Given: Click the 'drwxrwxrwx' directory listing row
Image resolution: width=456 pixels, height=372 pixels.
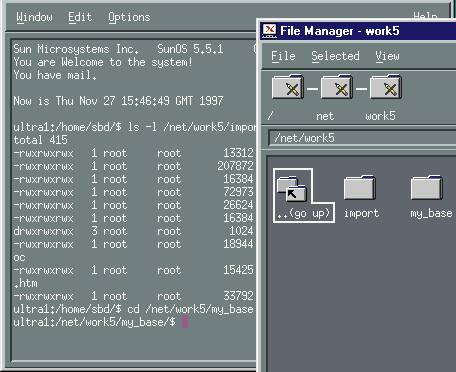Looking at the screenshot, I should (133, 231).
